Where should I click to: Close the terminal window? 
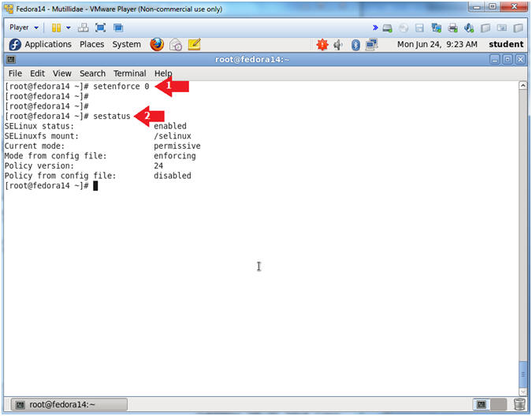click(x=520, y=60)
